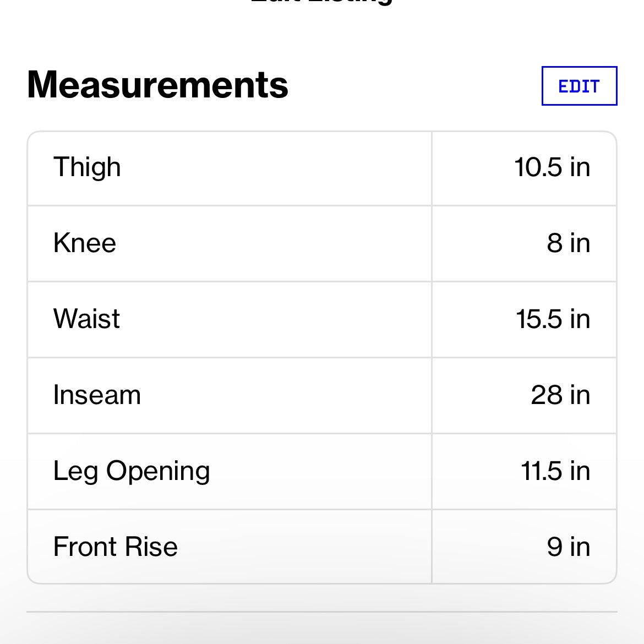
Task: Click the column divider in the Waist row
Action: pyautogui.click(x=432, y=319)
